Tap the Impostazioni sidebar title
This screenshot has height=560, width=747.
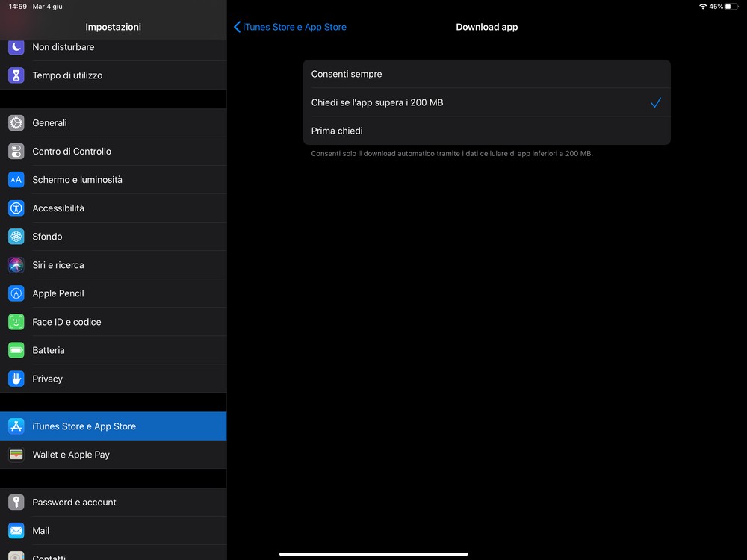tap(114, 27)
